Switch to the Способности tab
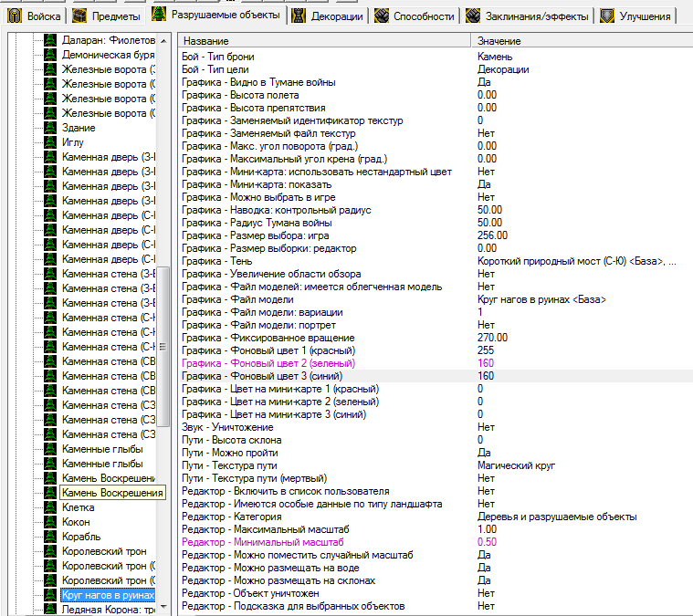The width and height of the screenshot is (693, 616). pos(415,16)
